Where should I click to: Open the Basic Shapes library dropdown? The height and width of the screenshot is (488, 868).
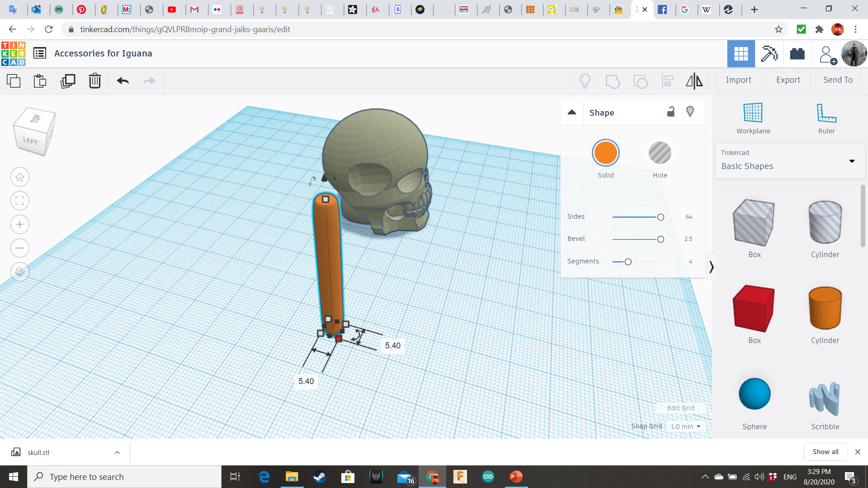coord(789,161)
